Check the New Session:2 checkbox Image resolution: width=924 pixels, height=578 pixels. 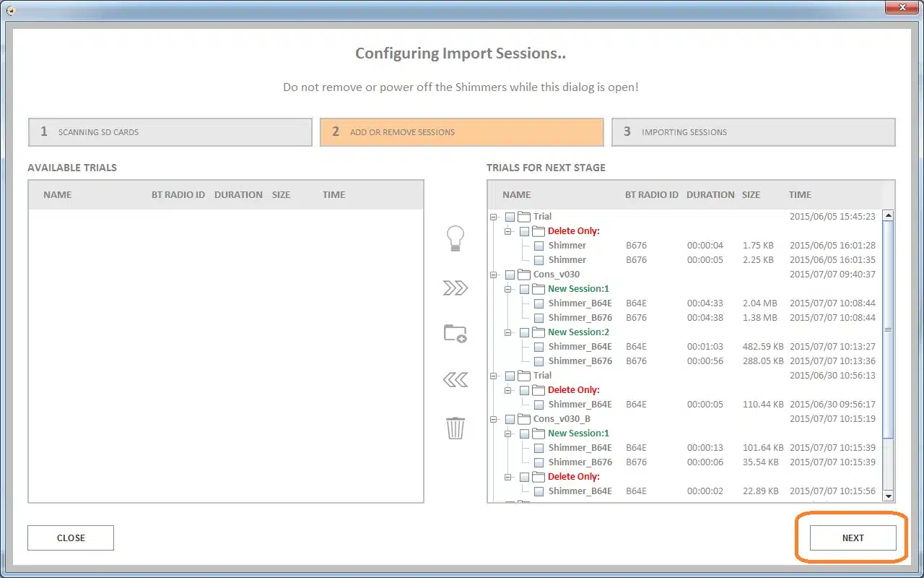coord(525,332)
